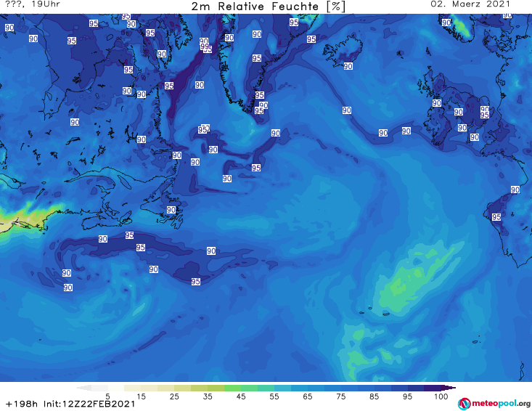Click the '95' contour label on the Iberian coast
This screenshot has width=532, height=411.
pos(496,216)
